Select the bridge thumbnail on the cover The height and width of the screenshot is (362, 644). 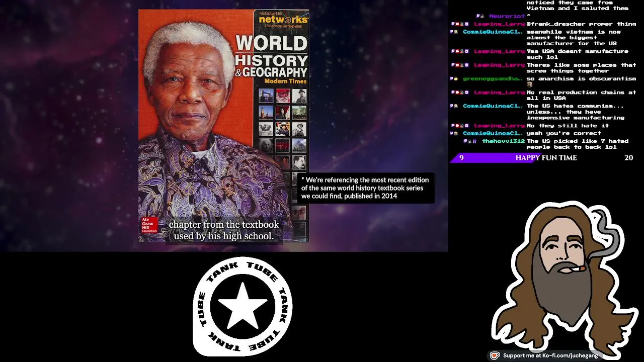[266, 96]
